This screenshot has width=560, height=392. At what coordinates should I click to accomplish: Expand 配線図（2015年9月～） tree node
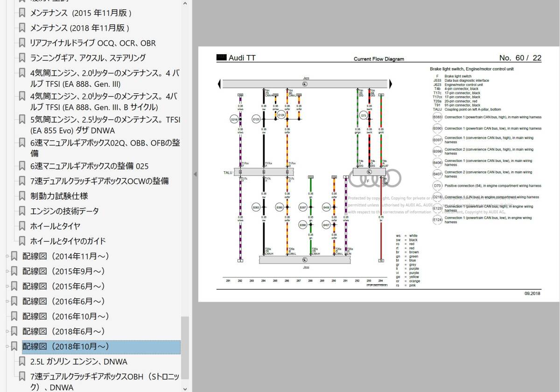pos(7,271)
